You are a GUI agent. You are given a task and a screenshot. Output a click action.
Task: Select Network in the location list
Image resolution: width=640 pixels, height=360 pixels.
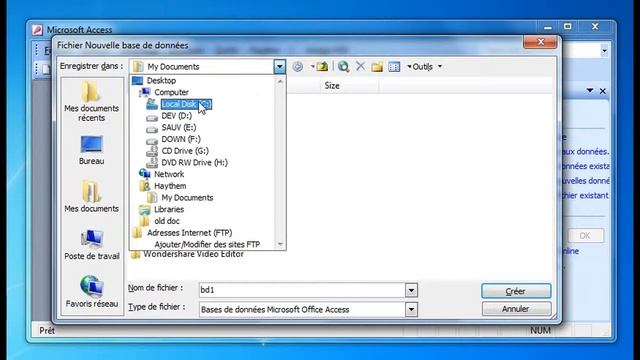click(169, 174)
